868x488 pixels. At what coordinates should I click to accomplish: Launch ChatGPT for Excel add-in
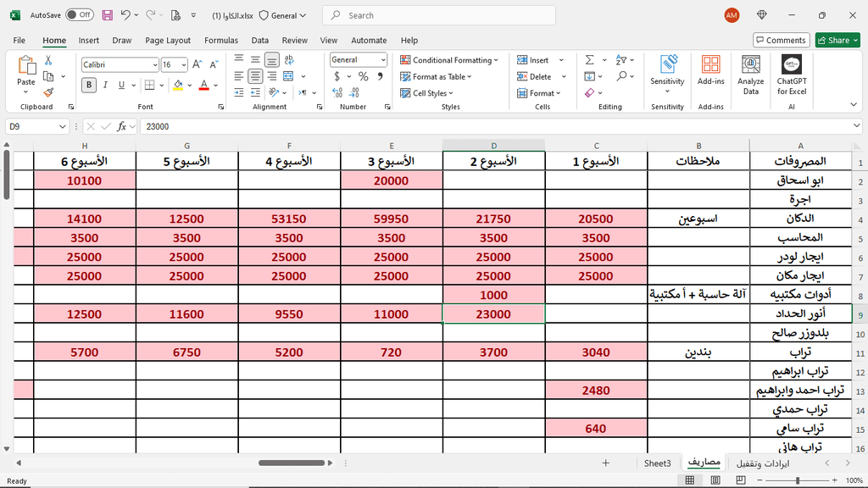(x=792, y=75)
